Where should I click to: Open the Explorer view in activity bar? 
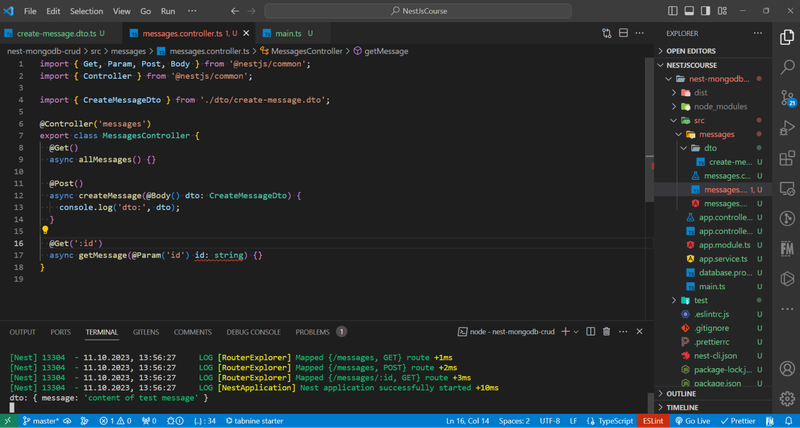(787, 37)
